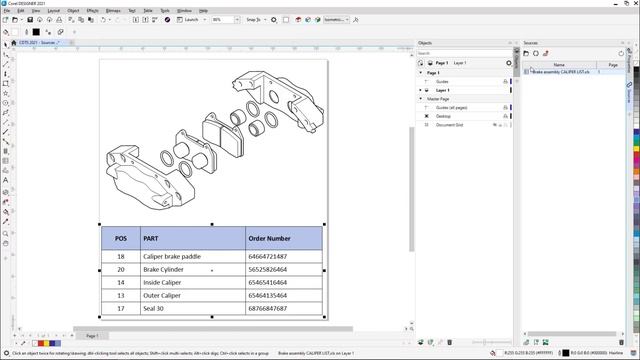Screen dimensions: 640x360
Task: Click the outline pen icon in the property bar
Action: 27,32
